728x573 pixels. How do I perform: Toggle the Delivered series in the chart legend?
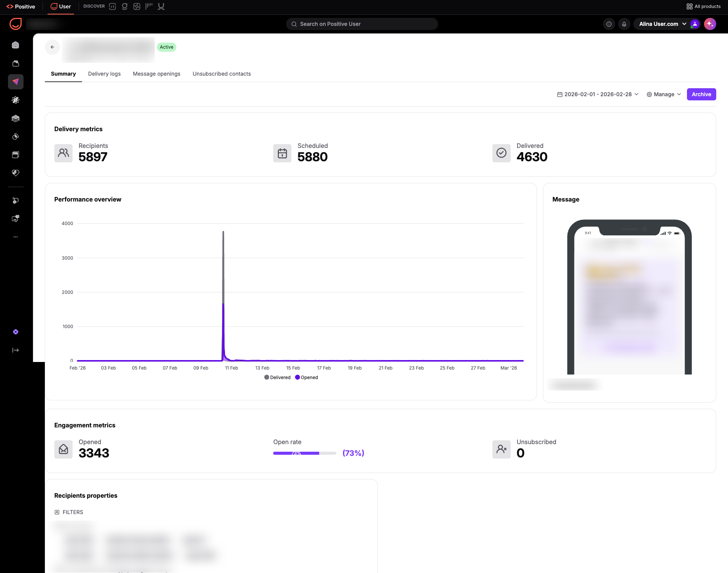click(277, 378)
